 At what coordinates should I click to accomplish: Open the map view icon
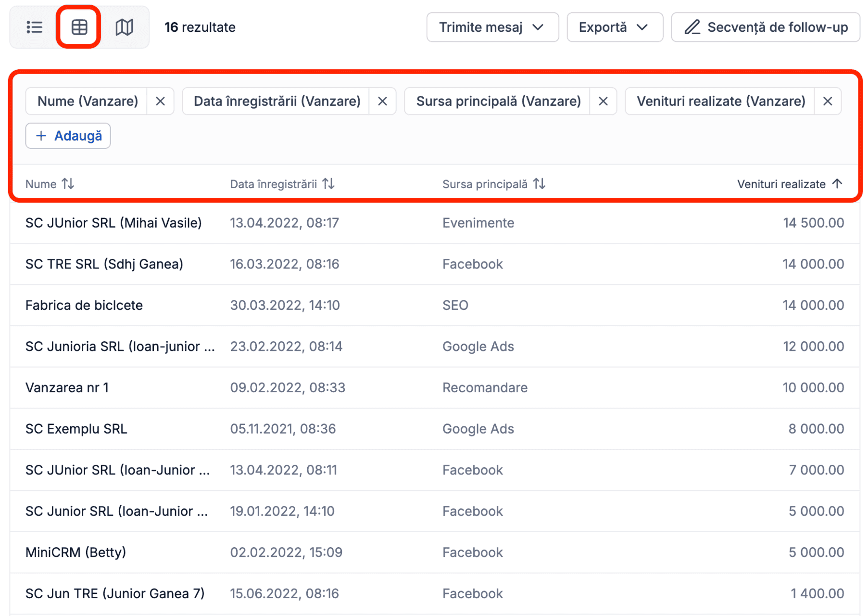124,27
